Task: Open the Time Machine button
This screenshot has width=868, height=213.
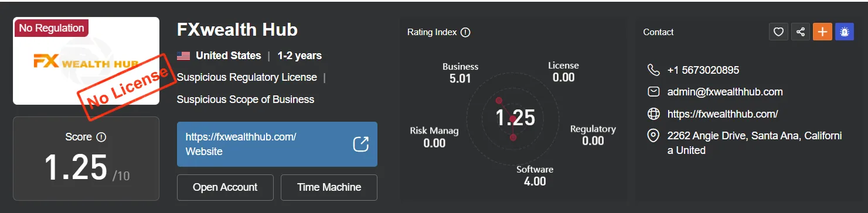Action: tap(329, 187)
